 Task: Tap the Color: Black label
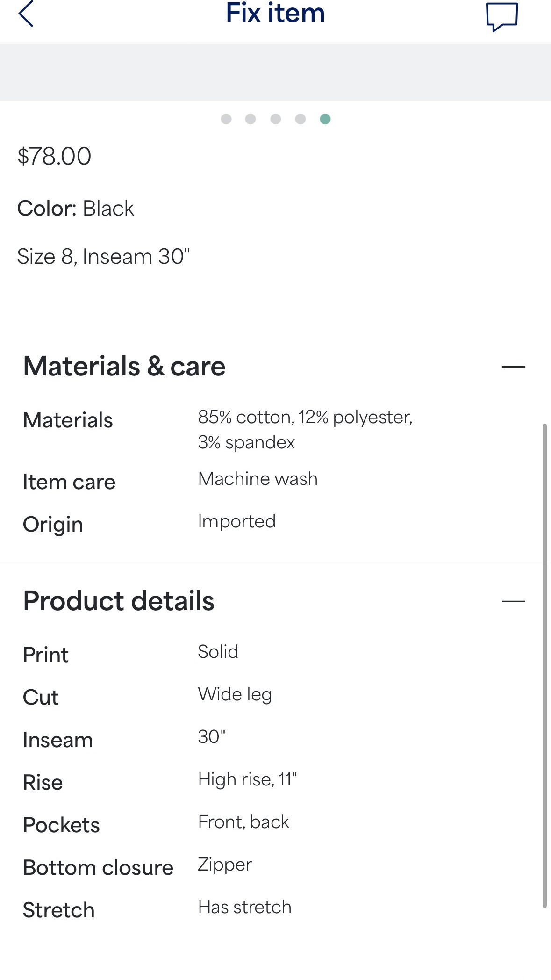tap(76, 209)
